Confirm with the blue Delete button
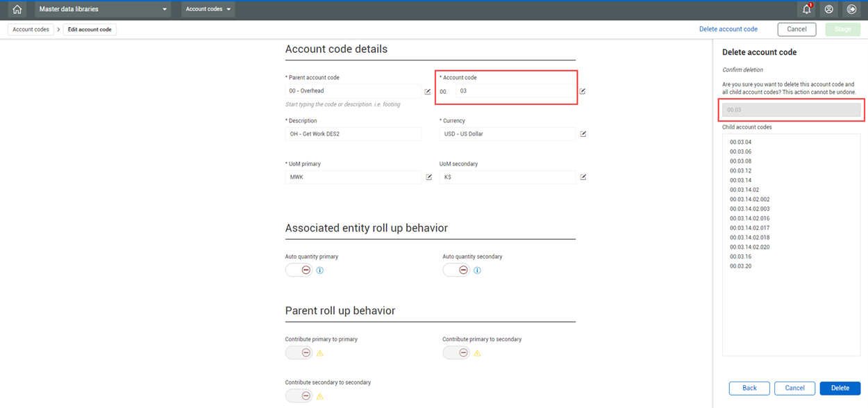The image size is (868, 408). (x=840, y=388)
